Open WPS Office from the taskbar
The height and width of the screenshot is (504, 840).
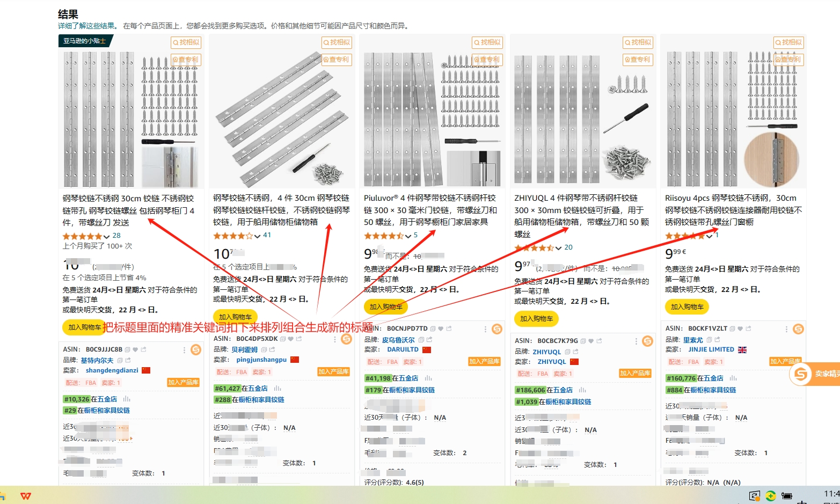26,496
